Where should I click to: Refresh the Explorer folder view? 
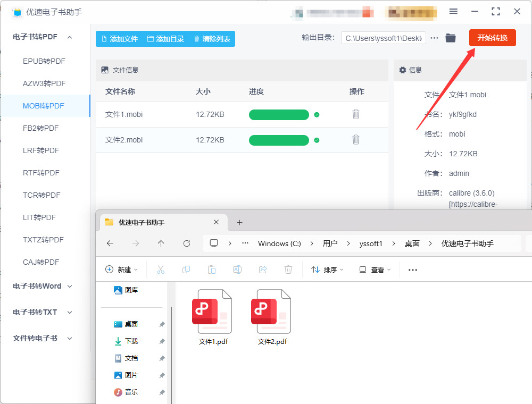coord(187,243)
